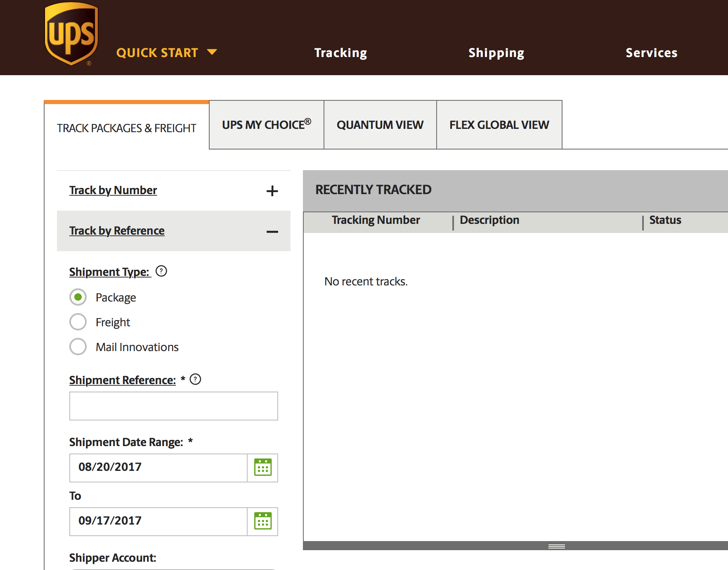Switch to Quantum View tab
Screen dimensions: 728x570
pyautogui.click(x=380, y=124)
